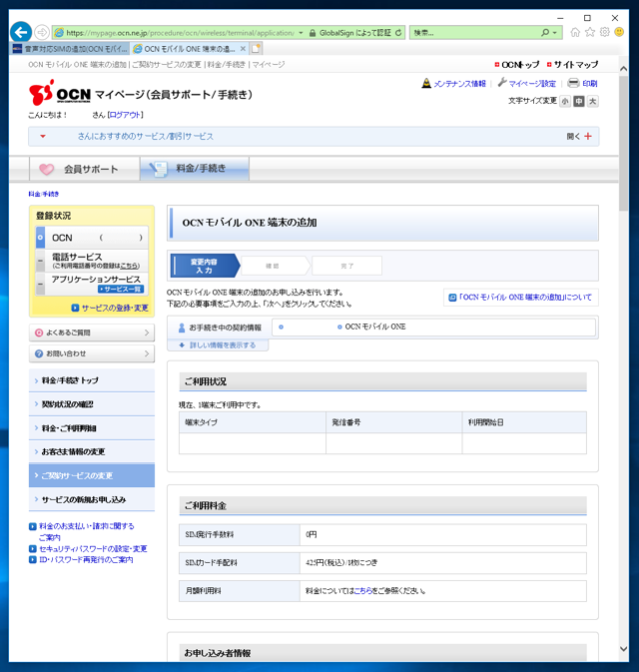This screenshot has height=672, width=639.
Task: Click the サービス一覧 button
Action: tap(121, 290)
